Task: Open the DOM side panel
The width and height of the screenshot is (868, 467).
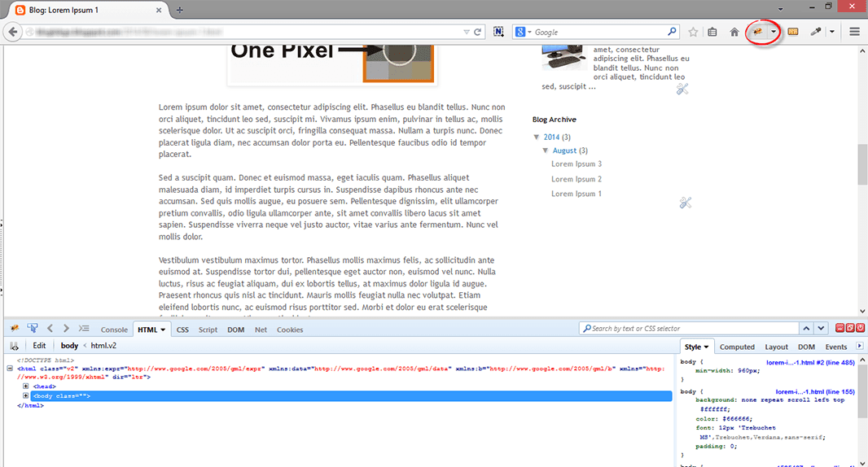Action: (806, 347)
